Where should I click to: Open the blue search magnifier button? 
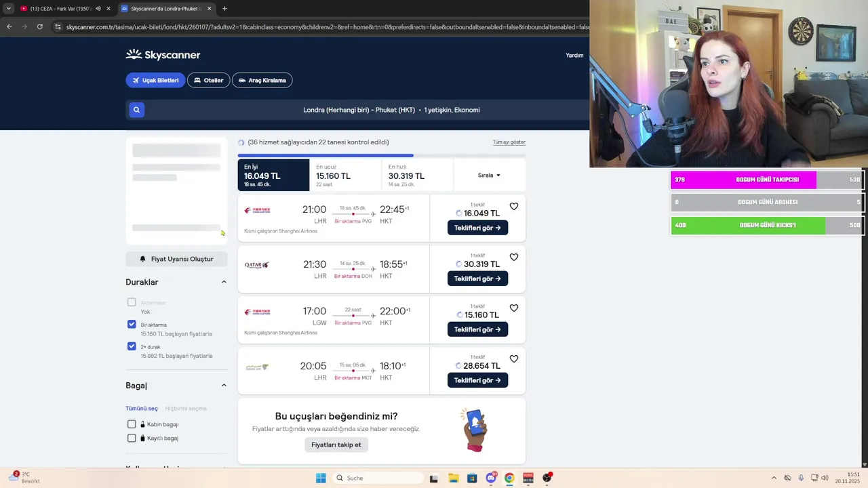click(136, 110)
